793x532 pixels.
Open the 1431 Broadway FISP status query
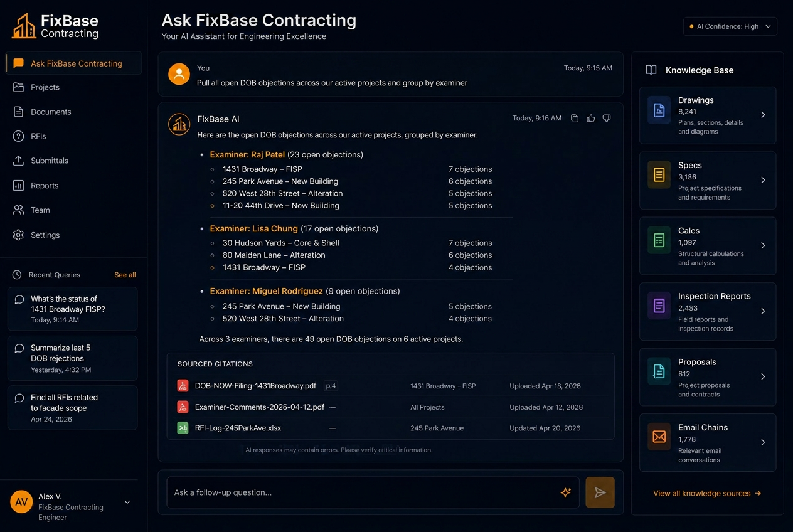tap(72, 309)
